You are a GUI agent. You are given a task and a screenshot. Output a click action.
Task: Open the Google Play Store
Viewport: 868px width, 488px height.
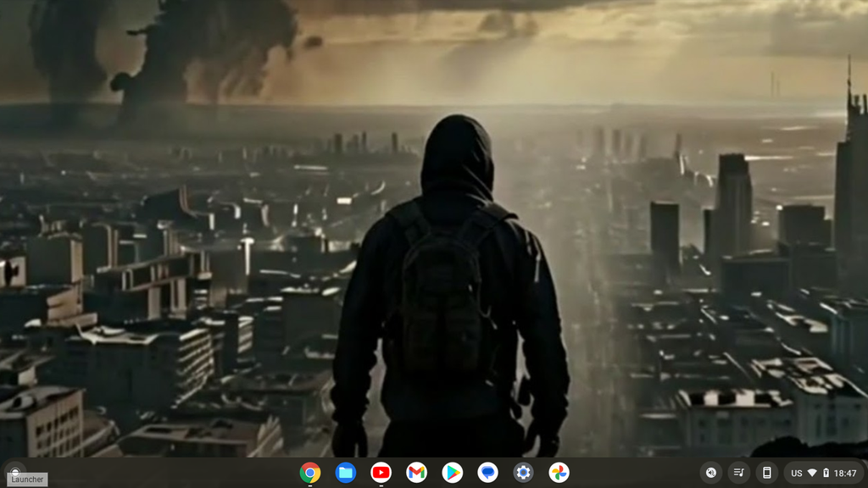click(453, 473)
